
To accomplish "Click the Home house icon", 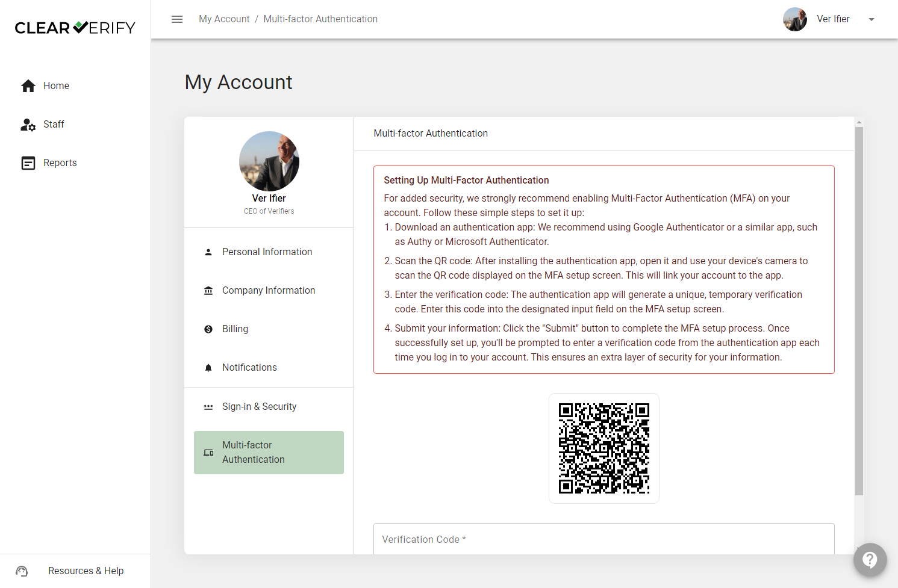I will tap(28, 86).
